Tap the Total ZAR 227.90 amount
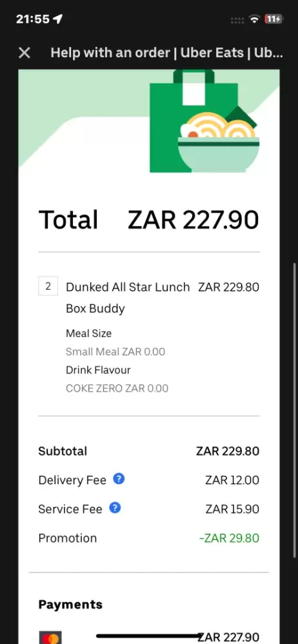 [193, 220]
